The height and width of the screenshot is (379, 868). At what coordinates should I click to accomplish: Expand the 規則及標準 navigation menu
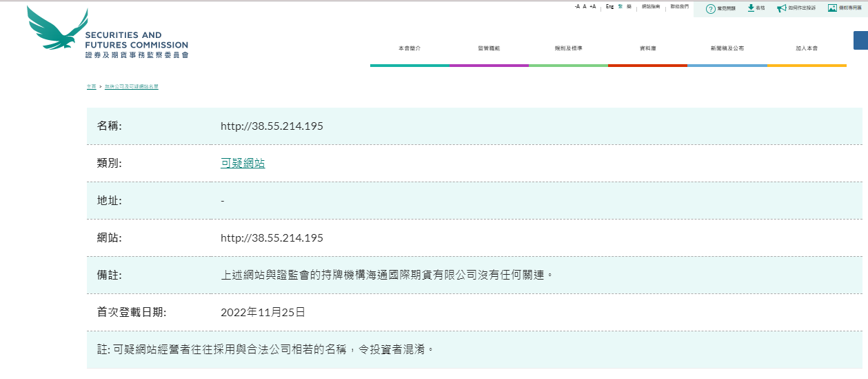point(568,48)
